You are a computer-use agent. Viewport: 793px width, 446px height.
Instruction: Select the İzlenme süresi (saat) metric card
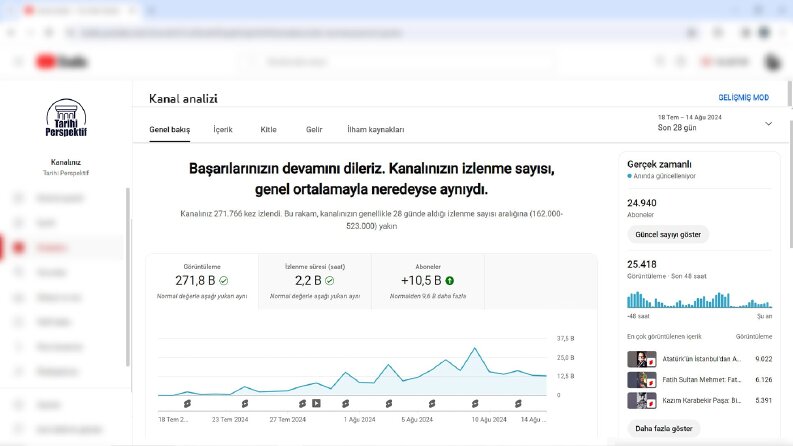315,282
